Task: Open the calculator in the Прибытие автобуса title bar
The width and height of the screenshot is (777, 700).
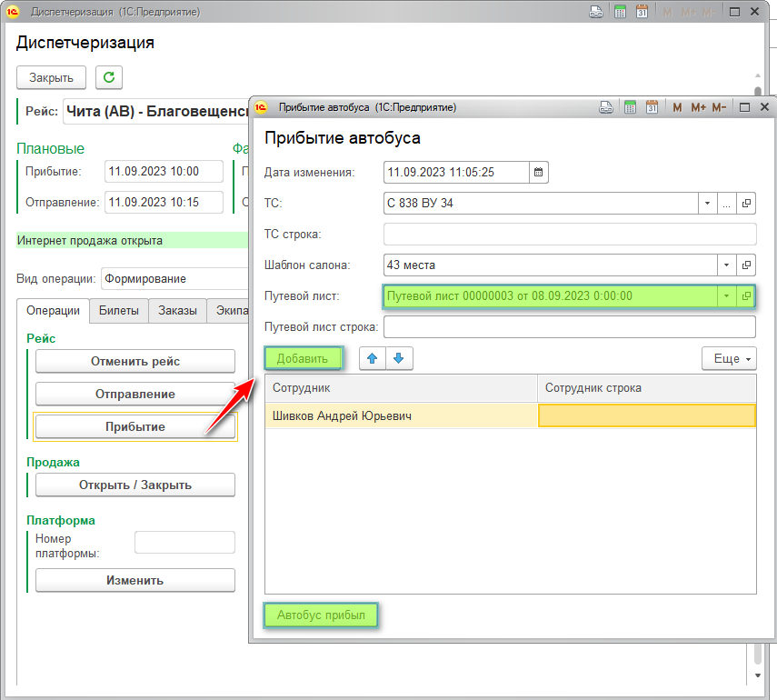Action: pyautogui.click(x=629, y=107)
